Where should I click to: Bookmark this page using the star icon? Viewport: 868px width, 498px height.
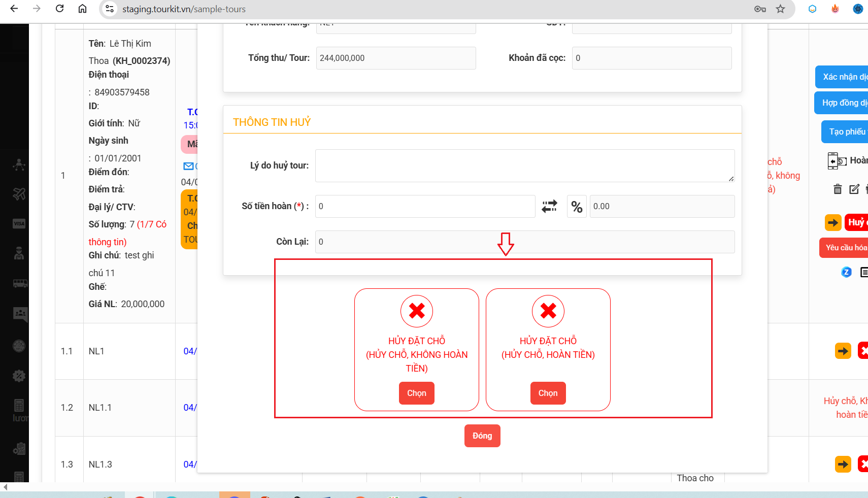[x=780, y=9]
